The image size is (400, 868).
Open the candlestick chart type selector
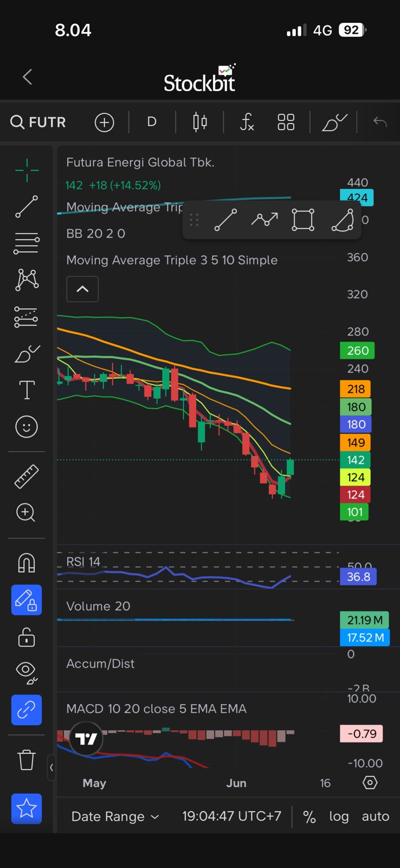[200, 122]
